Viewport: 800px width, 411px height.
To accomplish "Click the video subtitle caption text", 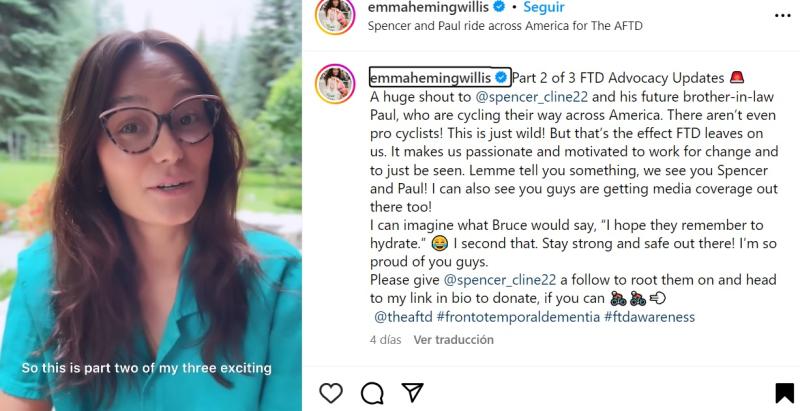I will point(147,368).
